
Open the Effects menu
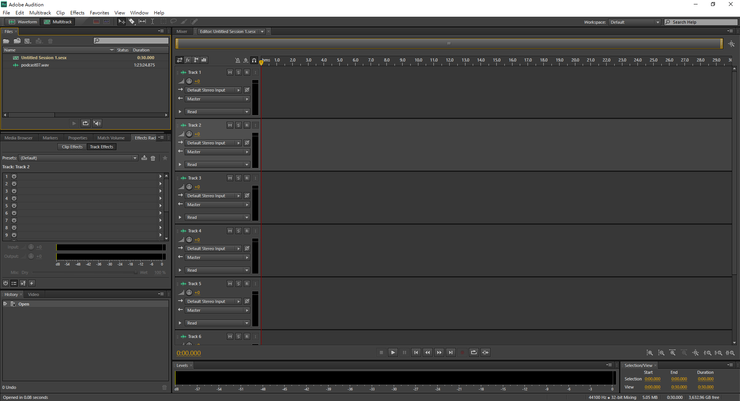(77, 13)
